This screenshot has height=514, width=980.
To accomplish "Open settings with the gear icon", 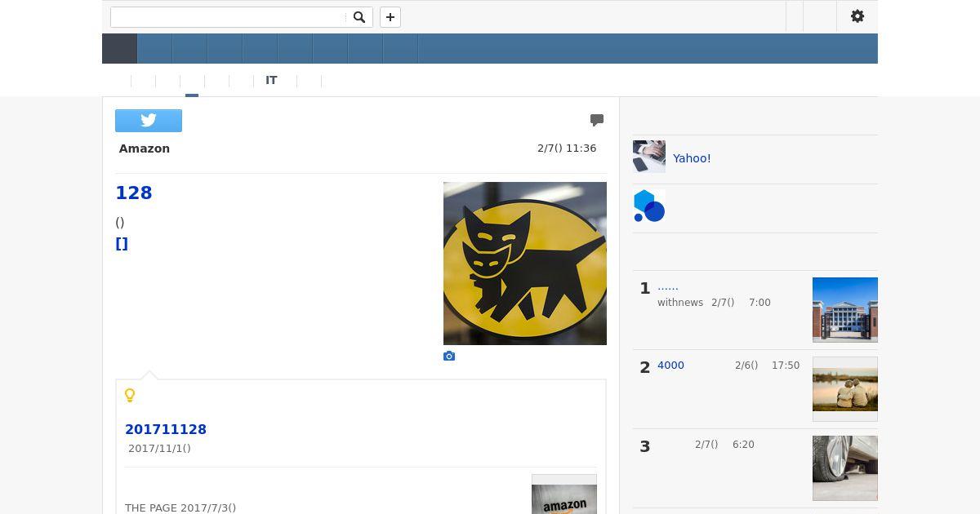I will (857, 16).
